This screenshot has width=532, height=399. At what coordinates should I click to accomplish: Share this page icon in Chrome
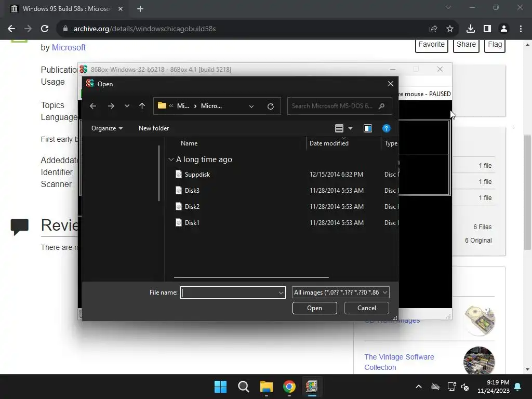[x=433, y=29]
